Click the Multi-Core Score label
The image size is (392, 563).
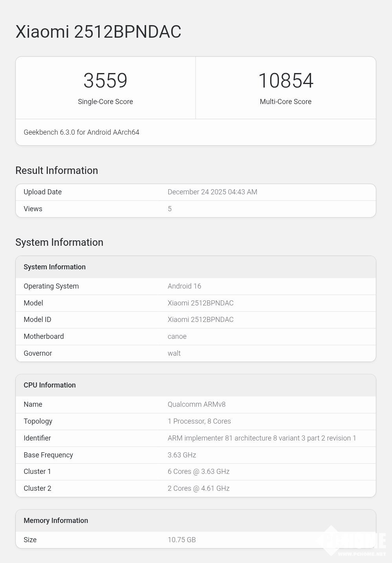pyautogui.click(x=286, y=102)
